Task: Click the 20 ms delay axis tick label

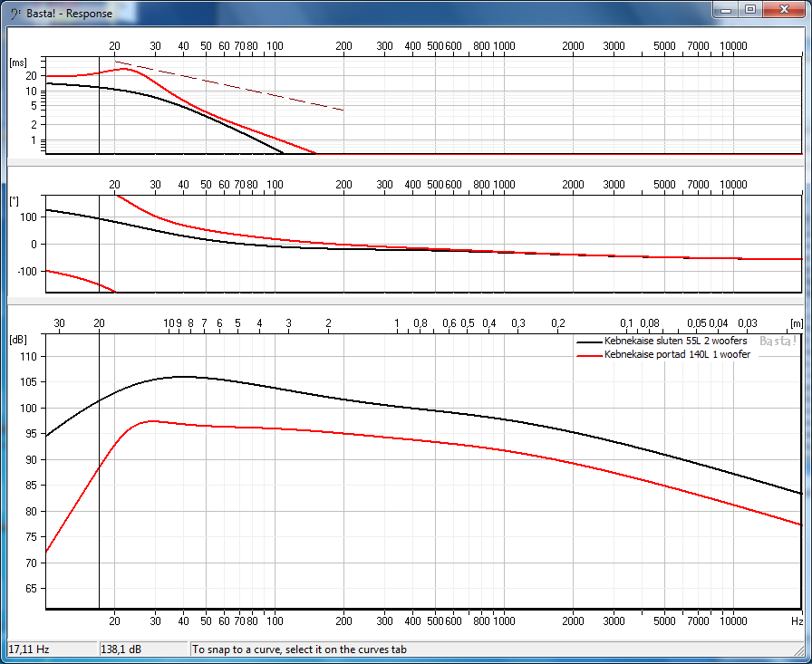Action: click(x=31, y=75)
